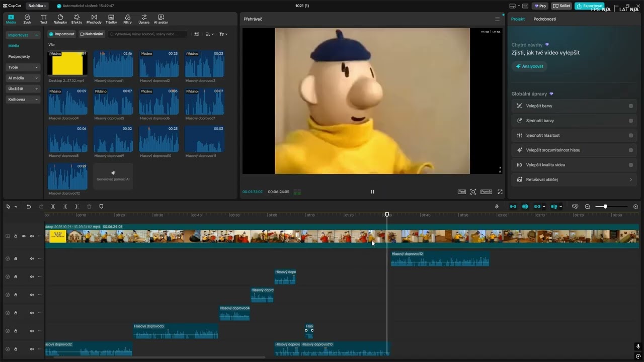644x362 pixels.
Task: Split the clip at the playhead
Action: [53, 207]
